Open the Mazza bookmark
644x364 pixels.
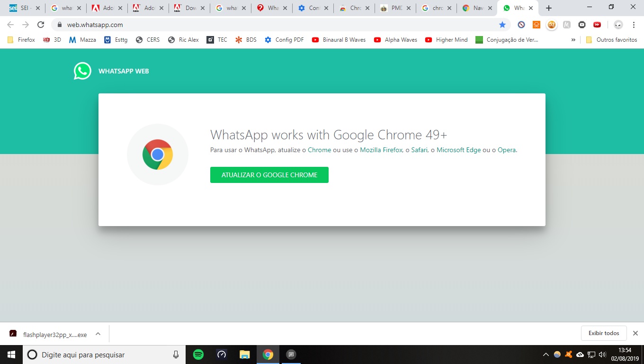click(82, 40)
